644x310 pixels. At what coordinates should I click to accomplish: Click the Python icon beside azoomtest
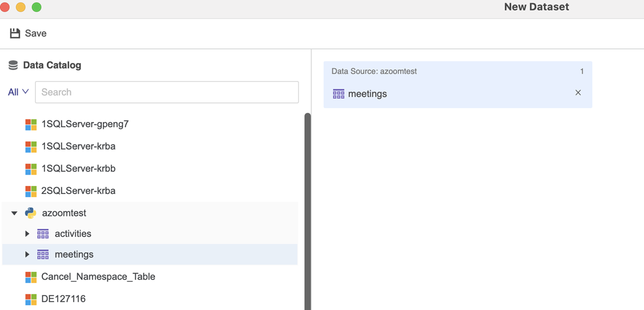31,213
